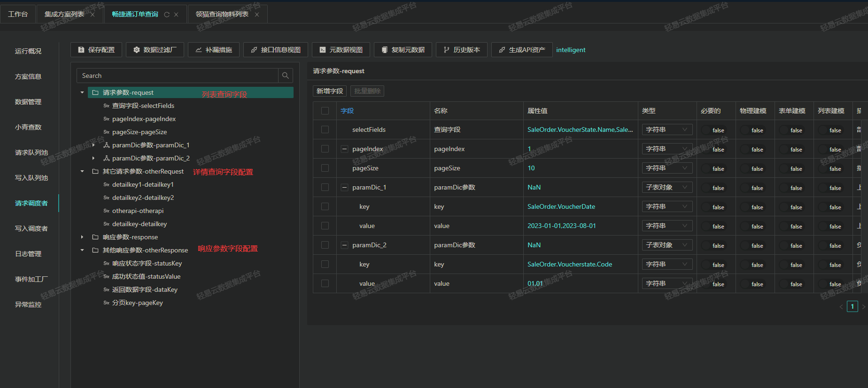Screen dimensions: 868x388
Task: Tick the paramDic_2 row checkbox
Action: tap(325, 245)
